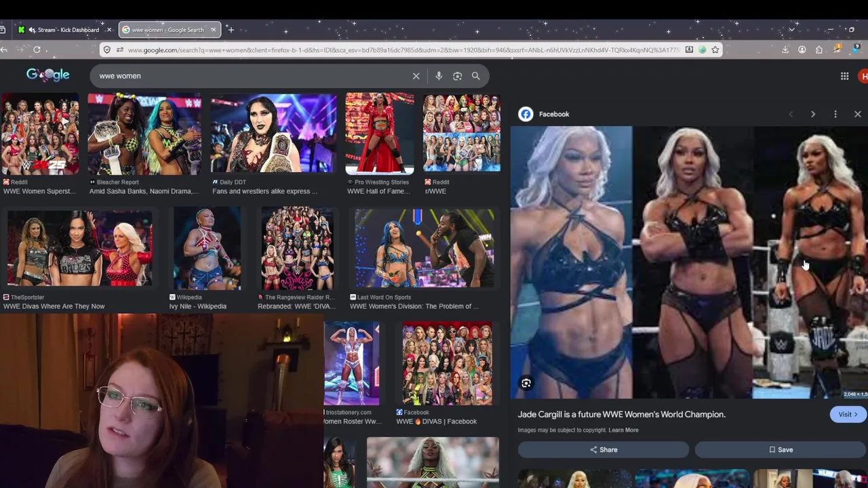
Task: Open Firefox extensions puzzle icon
Action: [819, 49]
